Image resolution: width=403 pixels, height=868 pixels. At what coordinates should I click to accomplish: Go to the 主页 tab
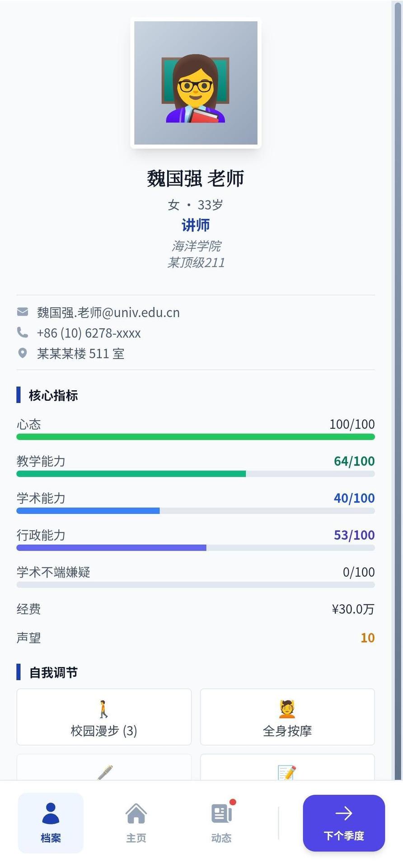pyautogui.click(x=136, y=823)
